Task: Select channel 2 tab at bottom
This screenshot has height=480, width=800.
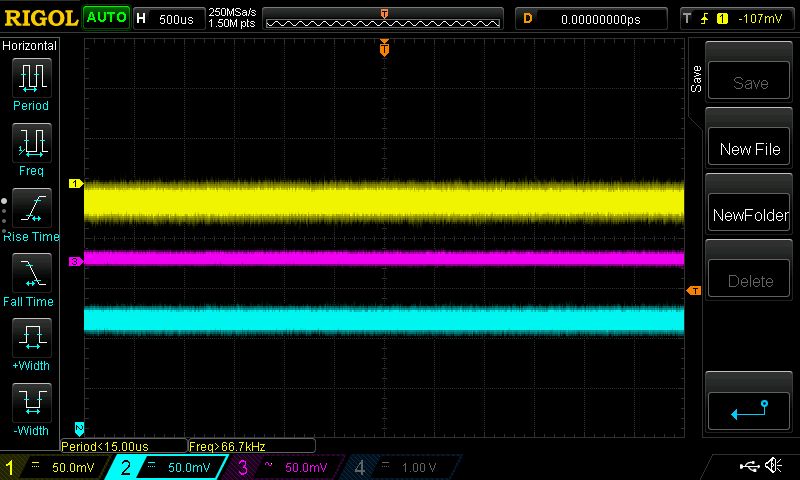Action: point(166,467)
